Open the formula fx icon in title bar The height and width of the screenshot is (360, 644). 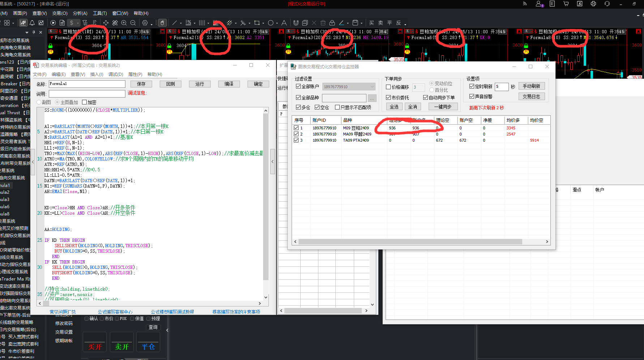(x=580, y=4)
